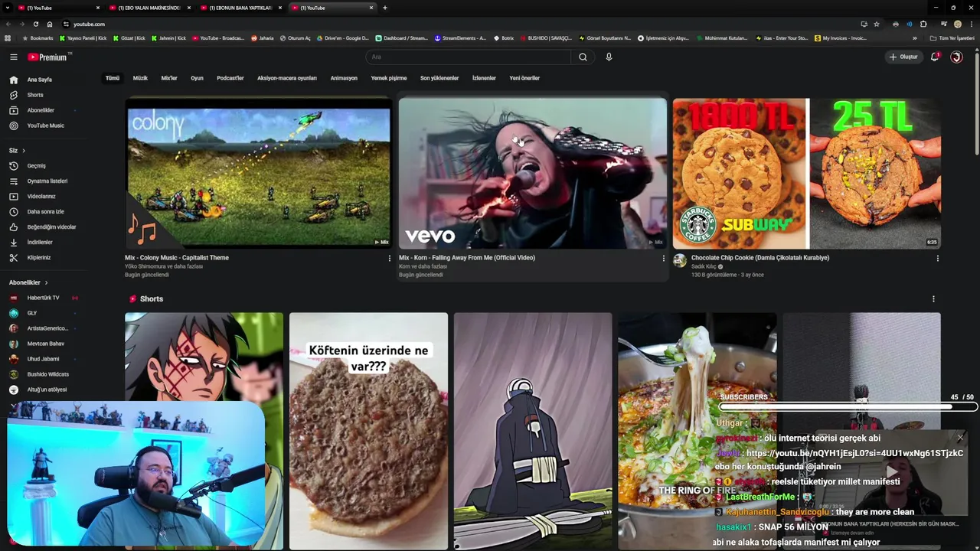
Task: Close the miniplayer with X button
Action: [x=960, y=438]
